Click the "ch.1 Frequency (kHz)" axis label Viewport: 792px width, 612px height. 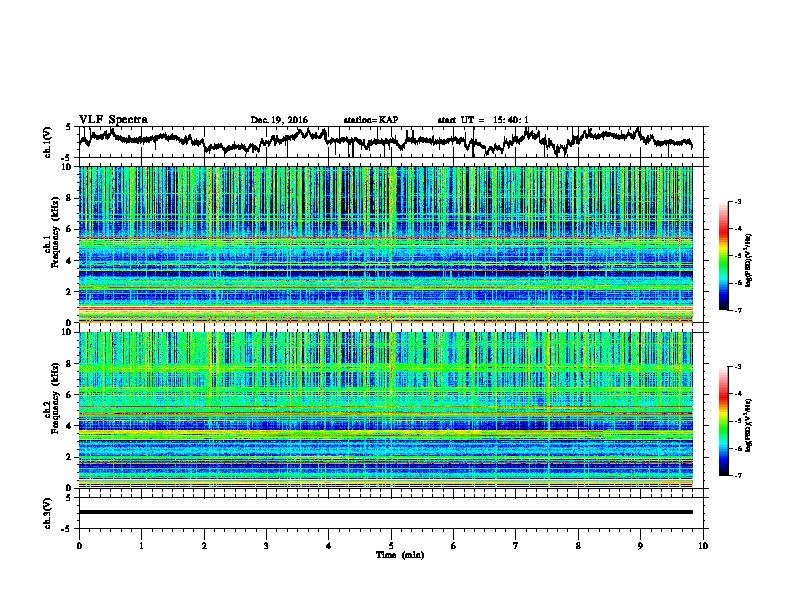[52, 232]
